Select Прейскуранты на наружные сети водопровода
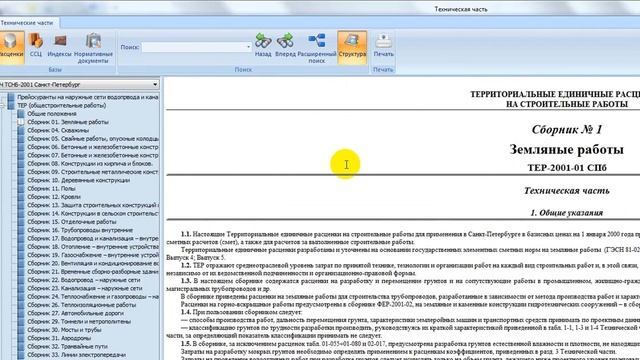This screenshot has width=640, height=360. [x=88, y=97]
